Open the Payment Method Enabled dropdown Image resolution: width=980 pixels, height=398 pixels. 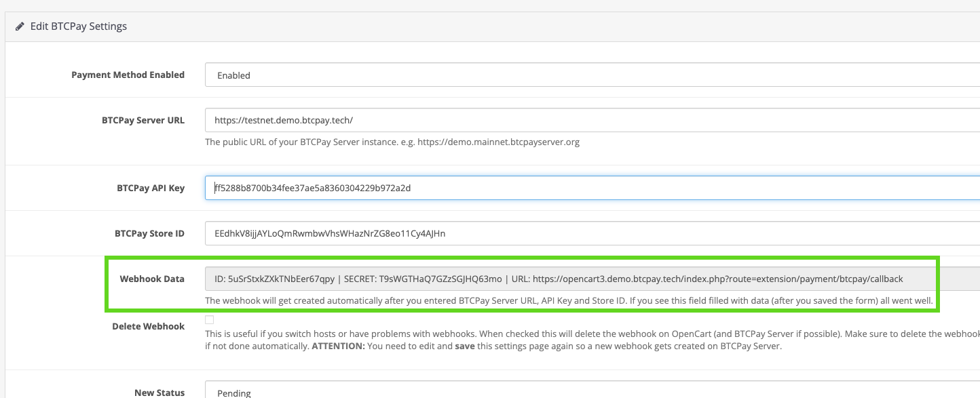point(592,75)
